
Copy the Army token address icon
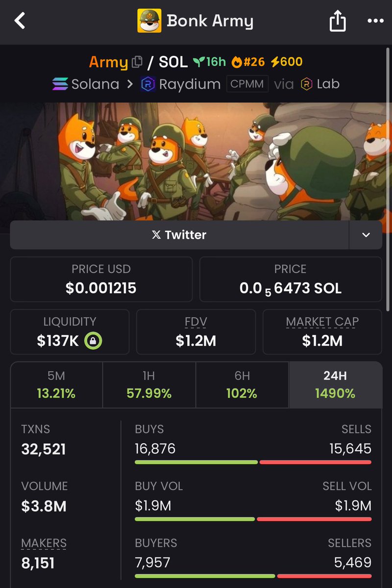click(x=137, y=62)
